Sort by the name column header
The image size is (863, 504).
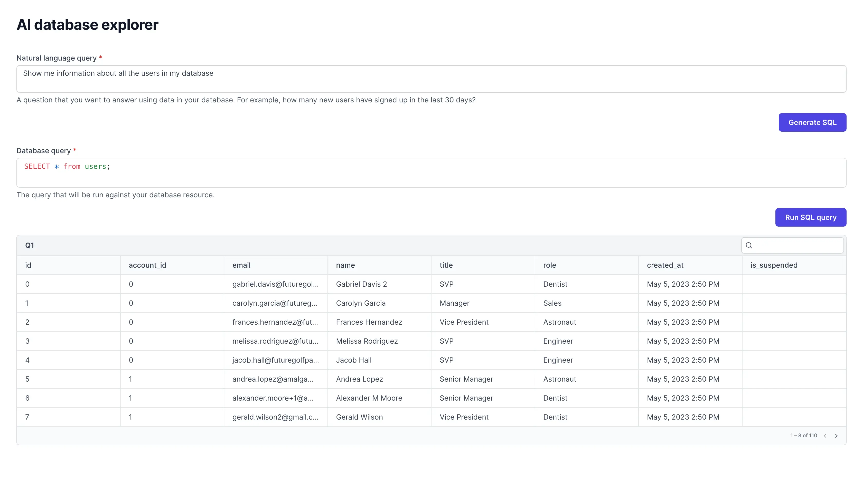[x=379, y=265]
